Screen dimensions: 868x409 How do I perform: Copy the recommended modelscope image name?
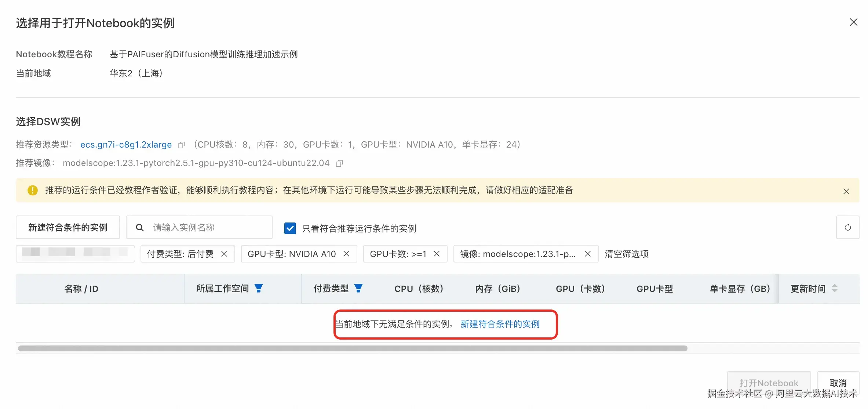tap(339, 163)
